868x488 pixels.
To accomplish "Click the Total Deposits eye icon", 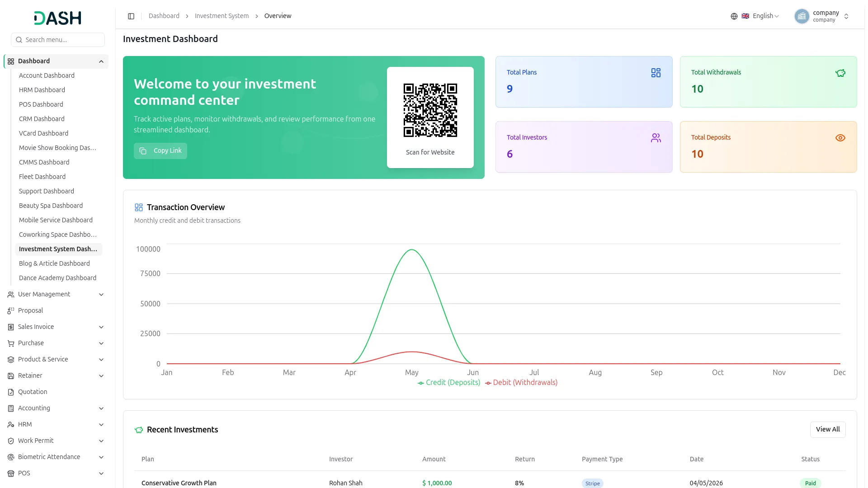I will (x=840, y=138).
